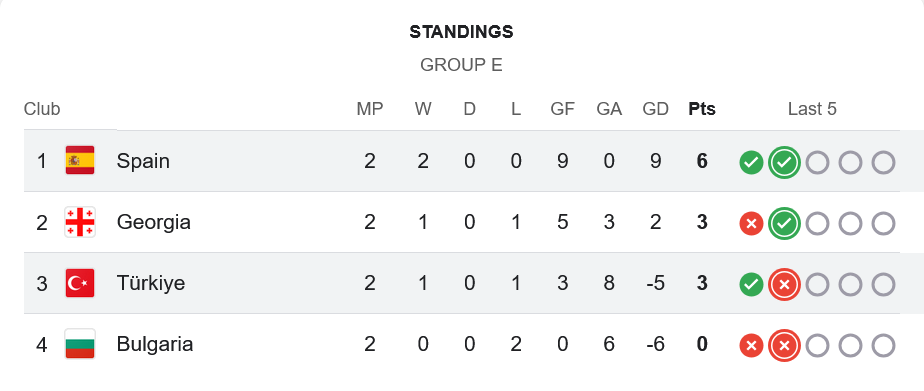Click the Last 5 column header

(812, 109)
